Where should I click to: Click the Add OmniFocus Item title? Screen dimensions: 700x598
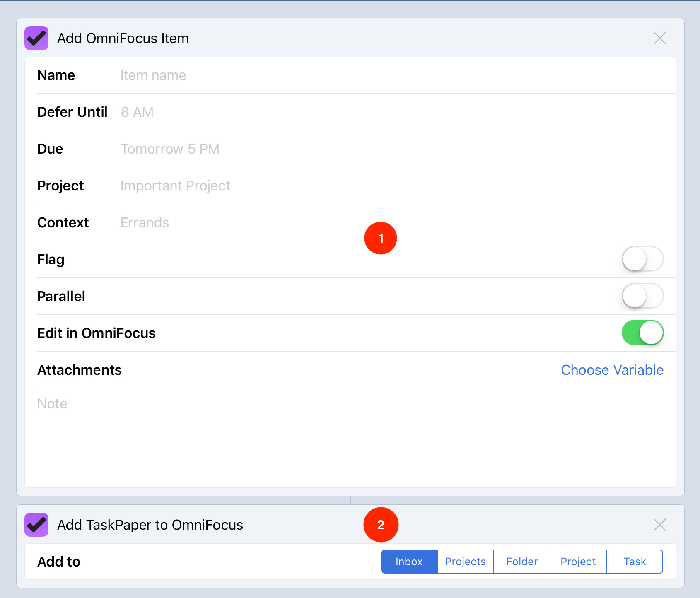tap(123, 38)
